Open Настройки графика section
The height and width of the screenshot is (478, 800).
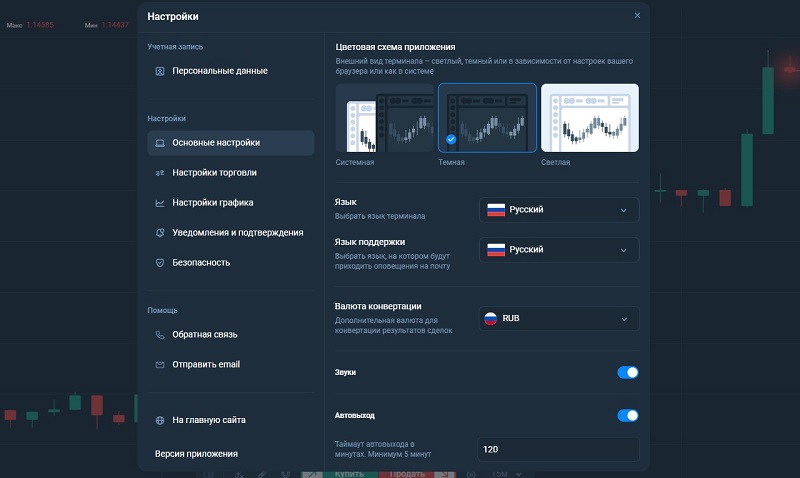click(x=231, y=203)
